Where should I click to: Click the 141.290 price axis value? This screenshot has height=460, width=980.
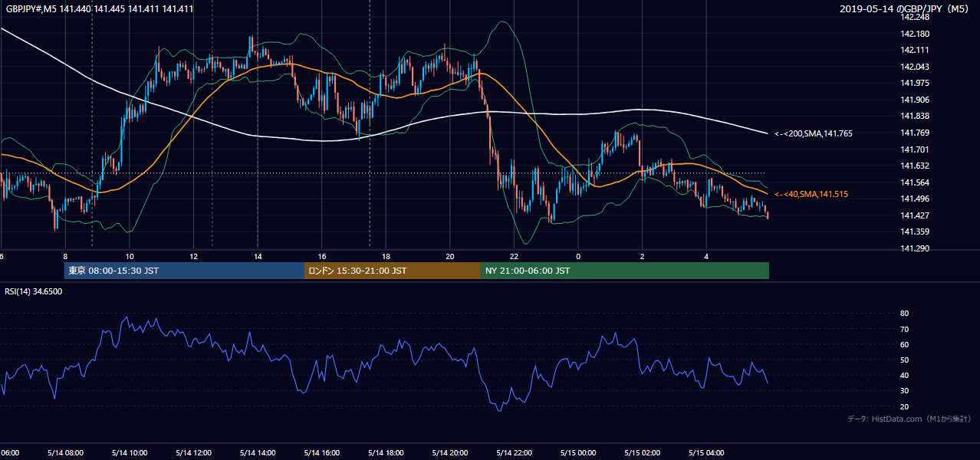[x=915, y=248]
